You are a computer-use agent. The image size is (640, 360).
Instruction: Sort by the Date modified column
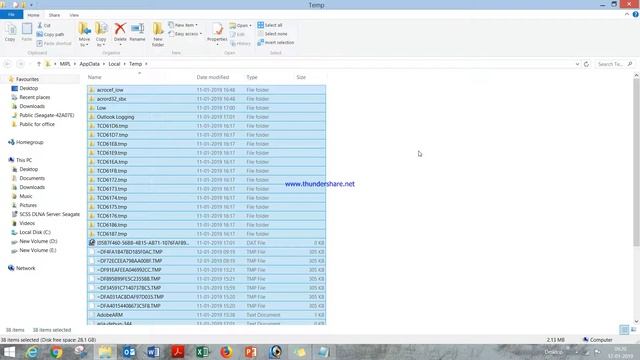click(x=213, y=77)
